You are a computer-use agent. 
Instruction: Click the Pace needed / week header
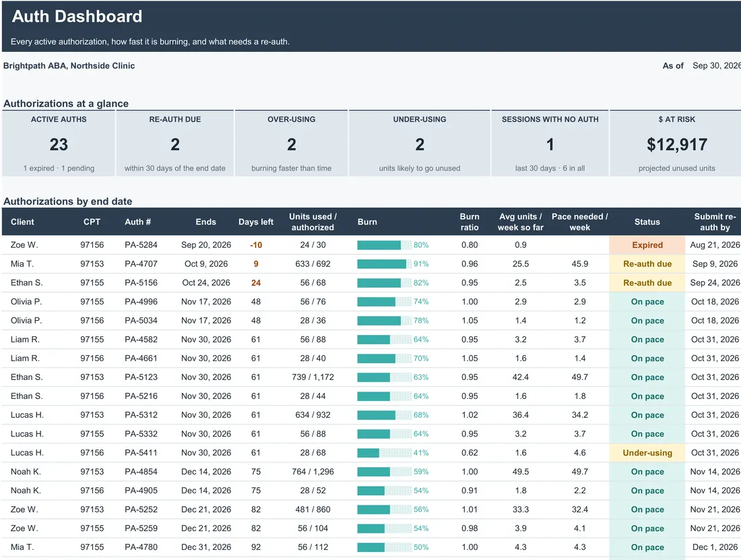pyautogui.click(x=580, y=222)
